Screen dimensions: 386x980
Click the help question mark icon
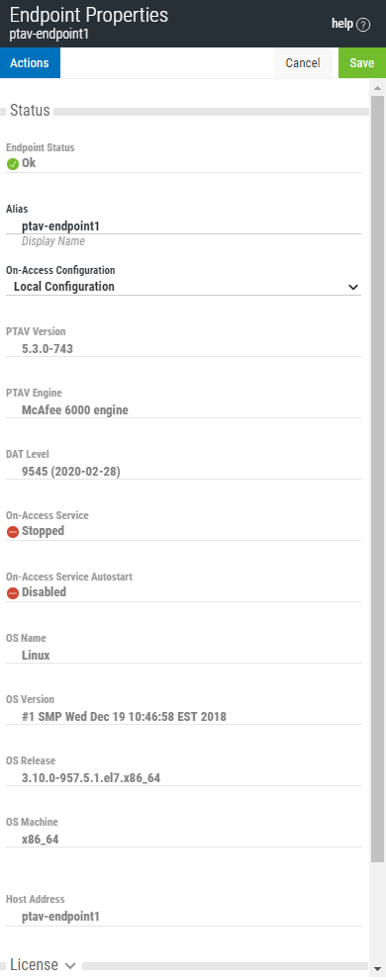[363, 25]
